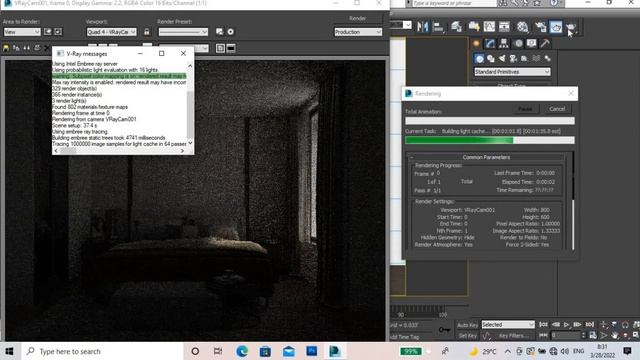This screenshot has height=360, width=640.
Task: Open the Schematic View icon
Action: [504, 27]
